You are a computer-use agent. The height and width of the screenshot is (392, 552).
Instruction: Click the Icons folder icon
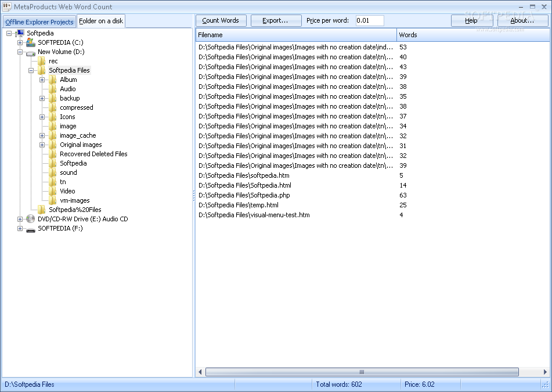coord(52,117)
